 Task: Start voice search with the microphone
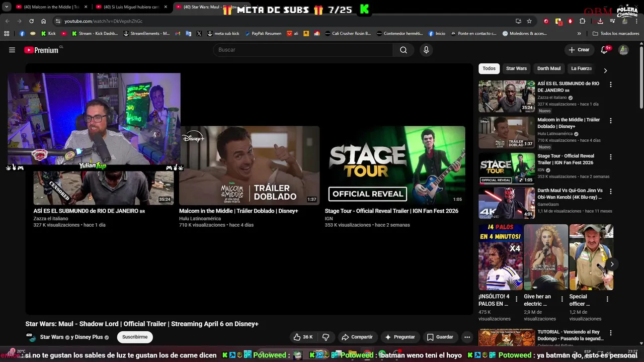426,50
